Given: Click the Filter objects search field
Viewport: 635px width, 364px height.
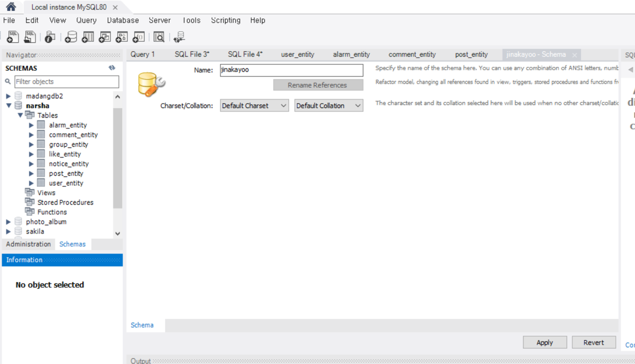Looking at the screenshot, I should tap(67, 81).
